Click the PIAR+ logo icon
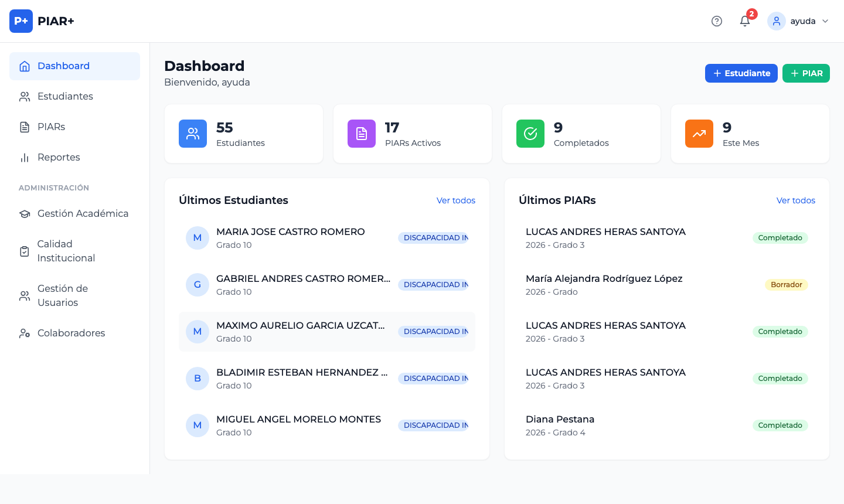The height and width of the screenshot is (504, 844). pyautogui.click(x=21, y=21)
